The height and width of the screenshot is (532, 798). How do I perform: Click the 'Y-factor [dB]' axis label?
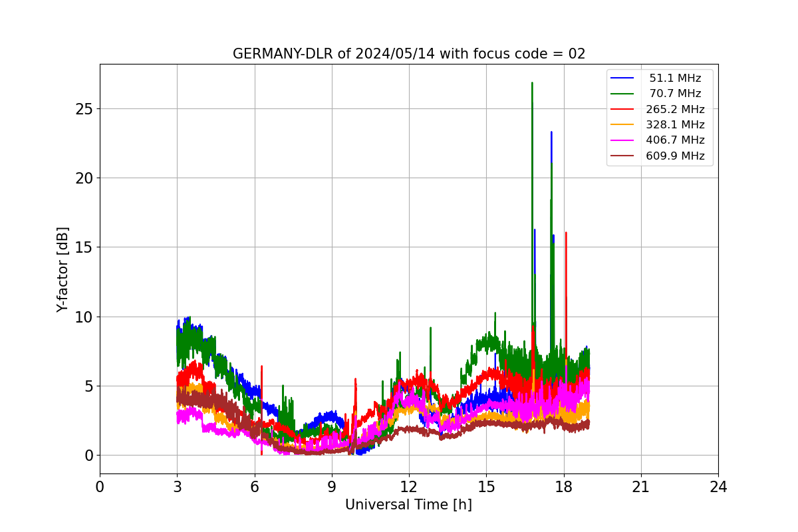tap(63, 269)
